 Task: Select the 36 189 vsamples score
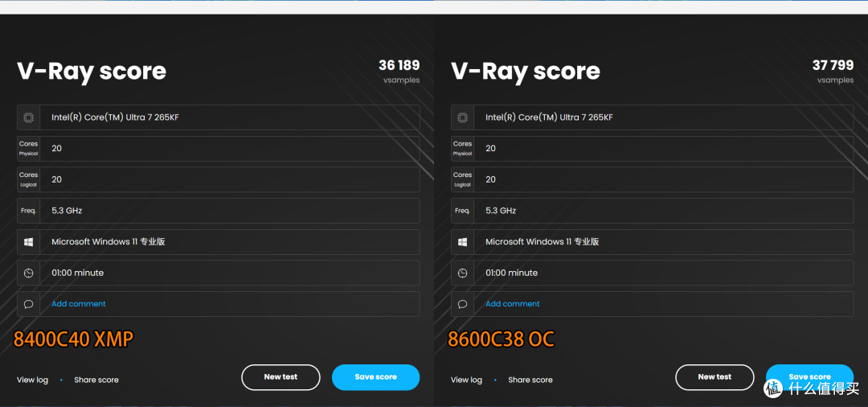(399, 65)
